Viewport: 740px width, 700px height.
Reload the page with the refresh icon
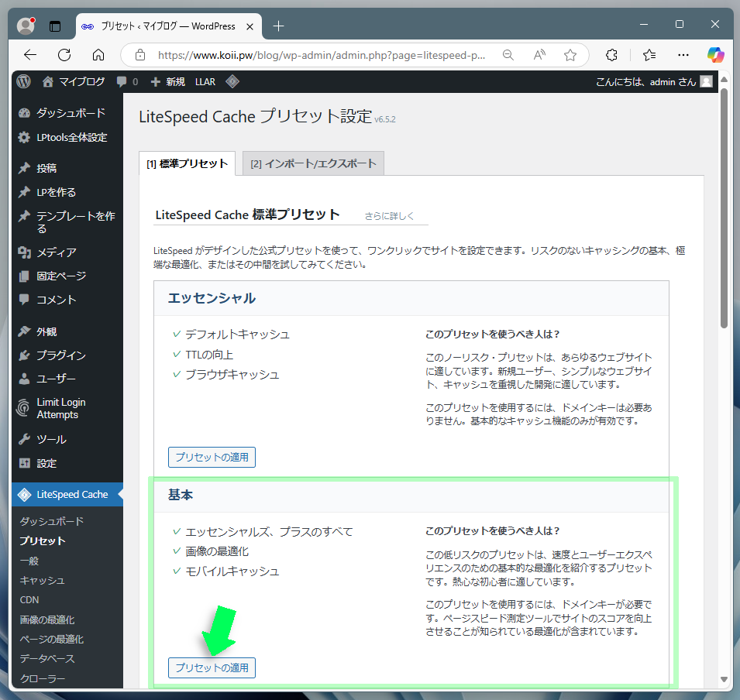[64, 55]
